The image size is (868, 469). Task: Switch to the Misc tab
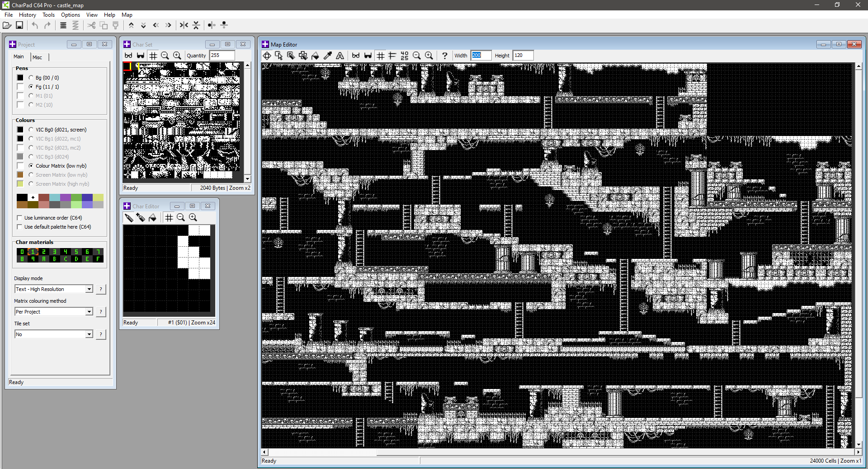[x=37, y=57]
